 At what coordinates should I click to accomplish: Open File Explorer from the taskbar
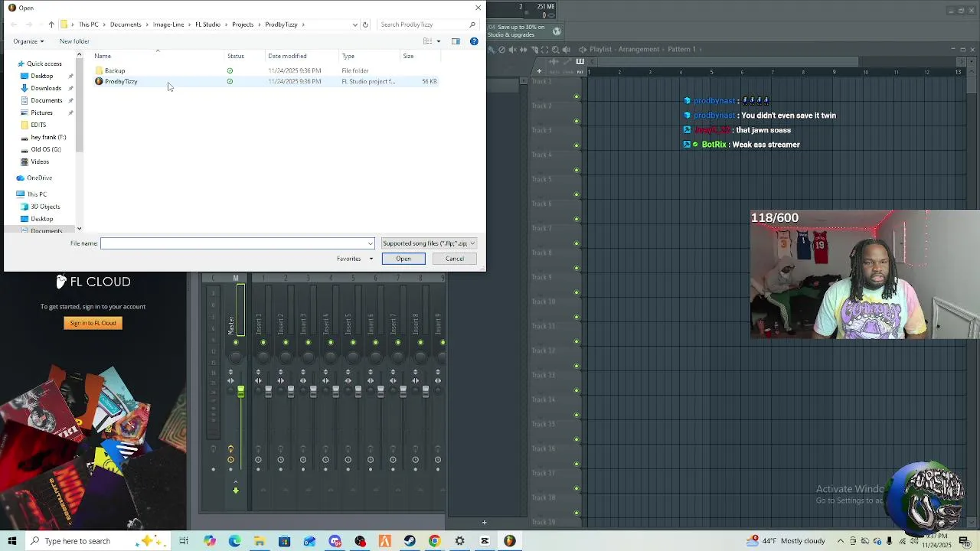[x=260, y=541]
